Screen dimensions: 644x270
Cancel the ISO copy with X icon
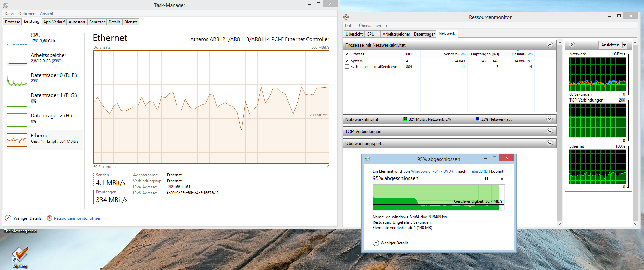coord(502,179)
